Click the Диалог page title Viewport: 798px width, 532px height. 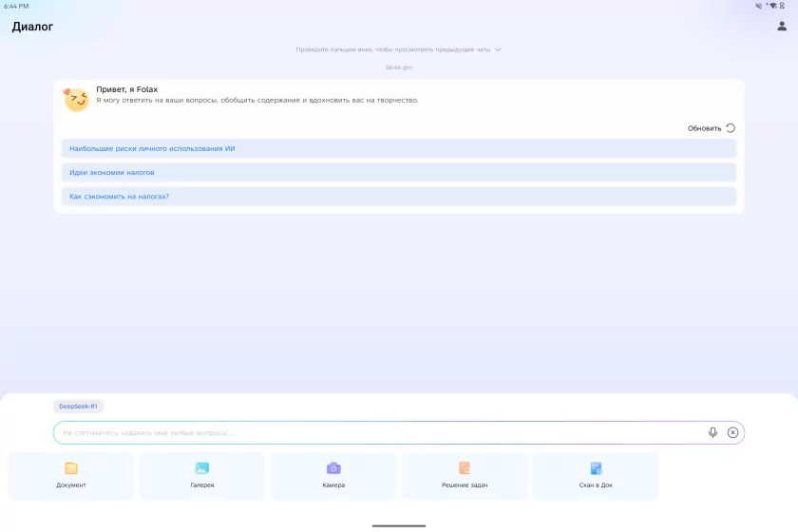(x=32, y=27)
